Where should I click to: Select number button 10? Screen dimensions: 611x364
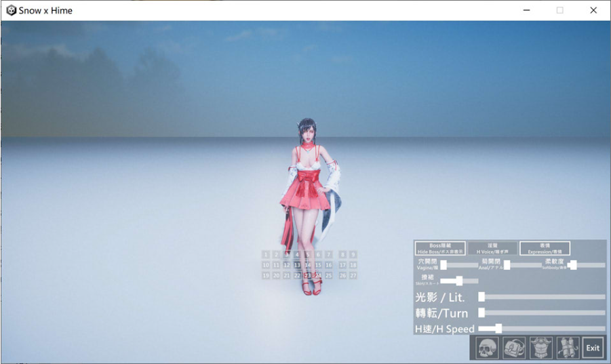point(266,265)
